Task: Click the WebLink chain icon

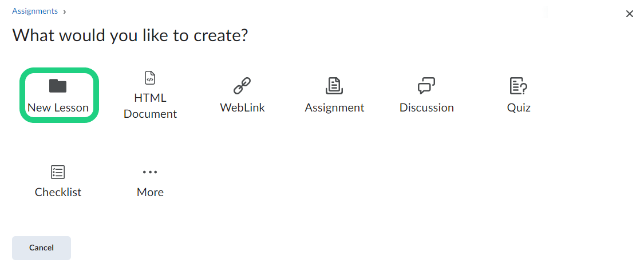Action: (x=242, y=86)
